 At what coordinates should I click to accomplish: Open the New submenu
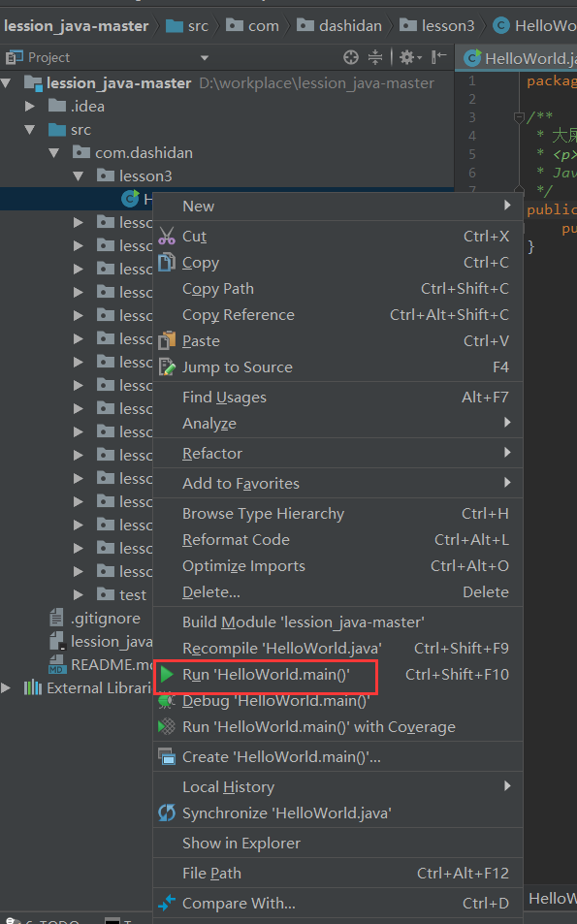point(337,207)
